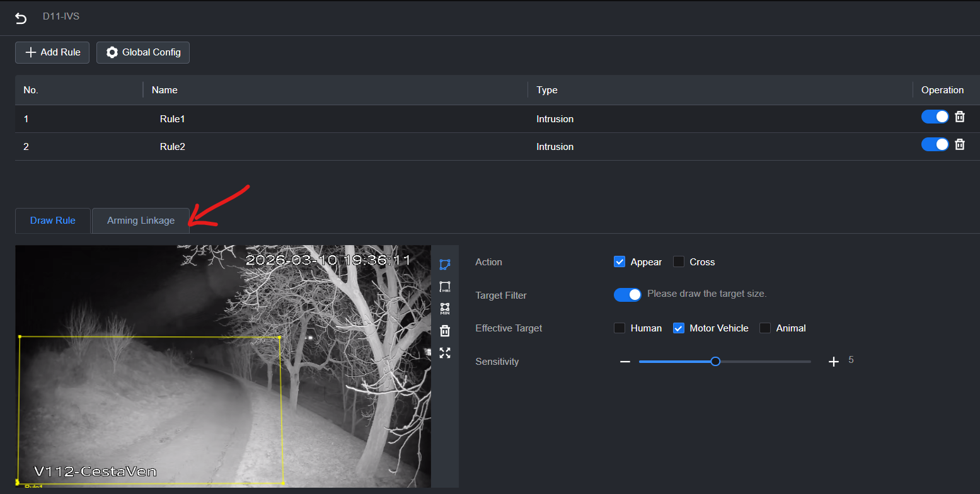
Task: Increase sensitivity with the plus button
Action: 834,362
